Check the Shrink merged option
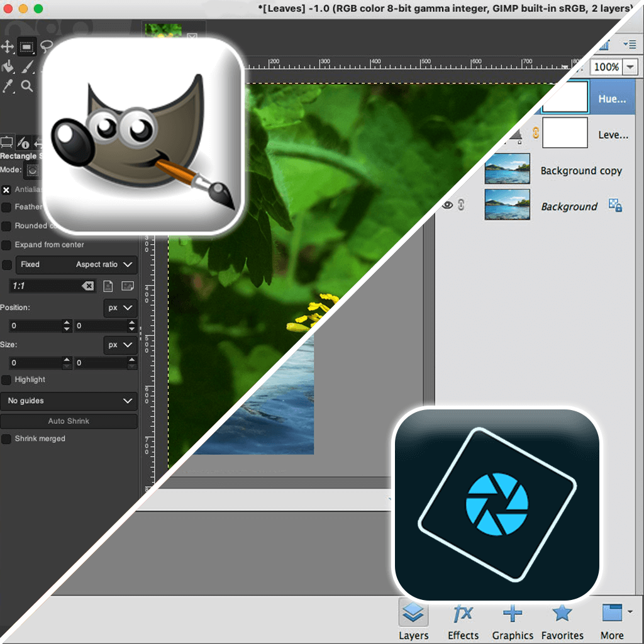 click(x=6, y=439)
